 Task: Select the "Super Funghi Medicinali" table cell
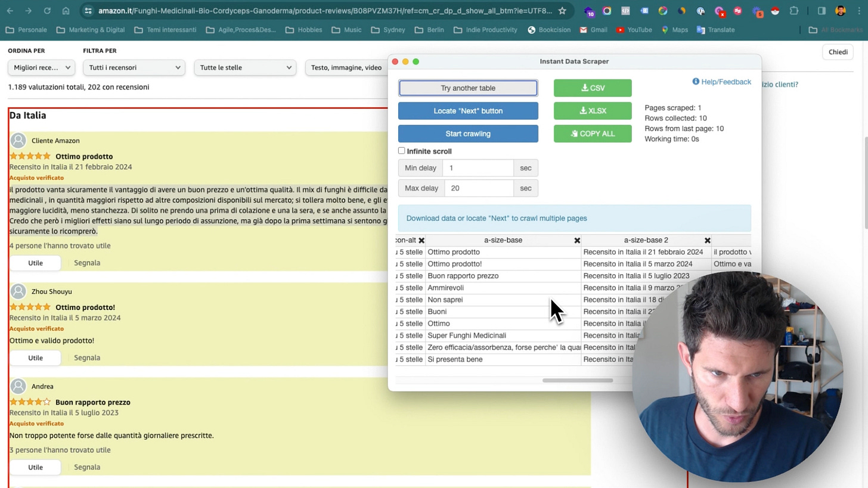pos(503,335)
